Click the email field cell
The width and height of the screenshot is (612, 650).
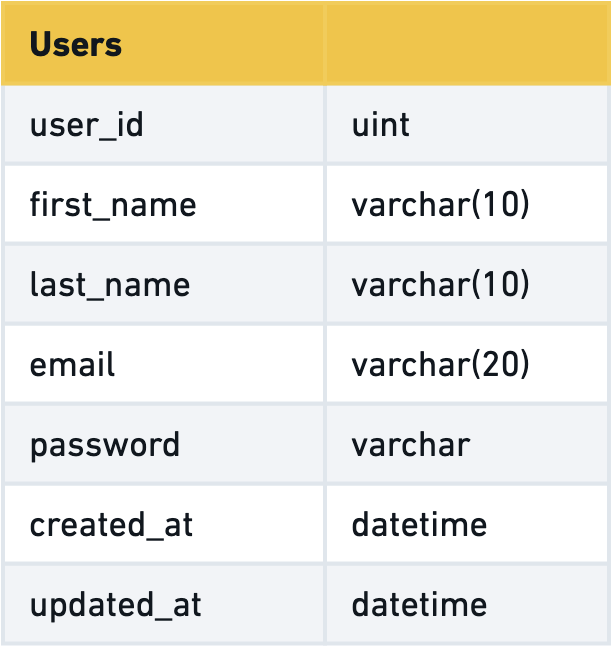coord(73,365)
